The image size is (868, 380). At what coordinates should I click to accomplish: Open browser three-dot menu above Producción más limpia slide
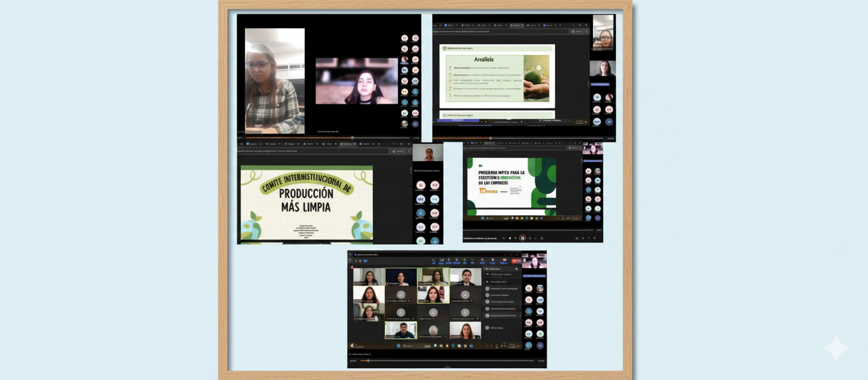(409, 151)
